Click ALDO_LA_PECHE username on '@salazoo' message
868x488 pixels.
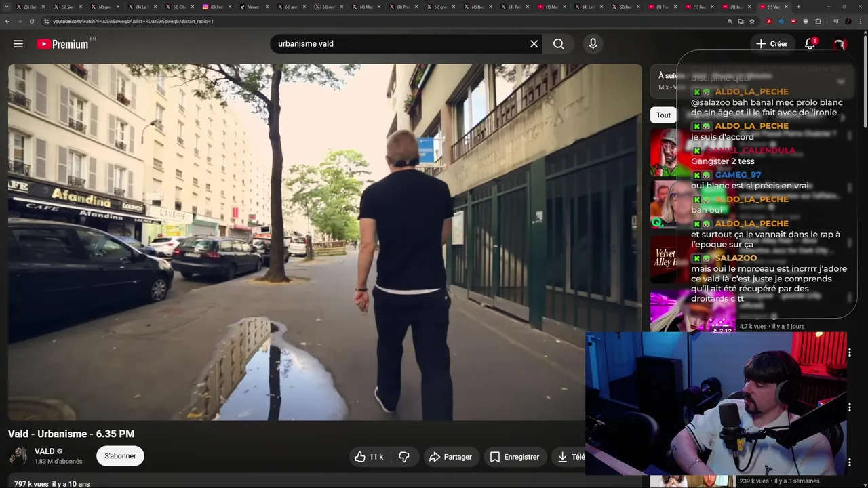[751, 91]
